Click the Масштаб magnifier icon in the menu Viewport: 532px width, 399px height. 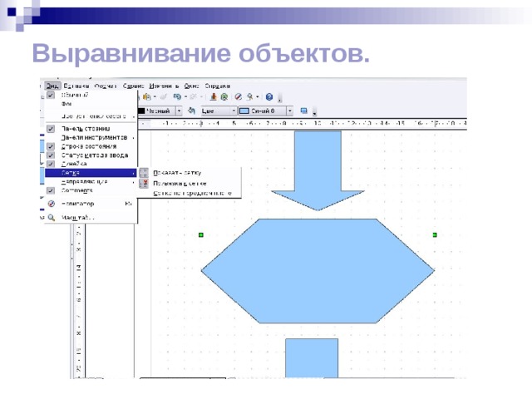pyautogui.click(x=52, y=218)
